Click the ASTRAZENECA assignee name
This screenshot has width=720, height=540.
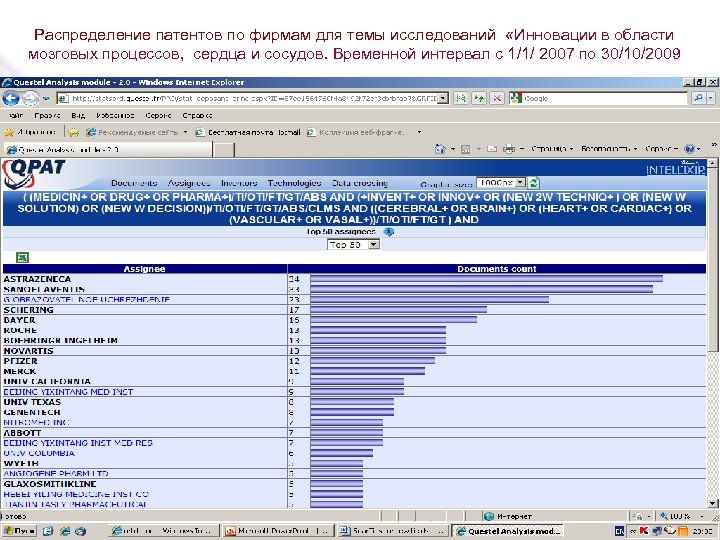(37, 279)
